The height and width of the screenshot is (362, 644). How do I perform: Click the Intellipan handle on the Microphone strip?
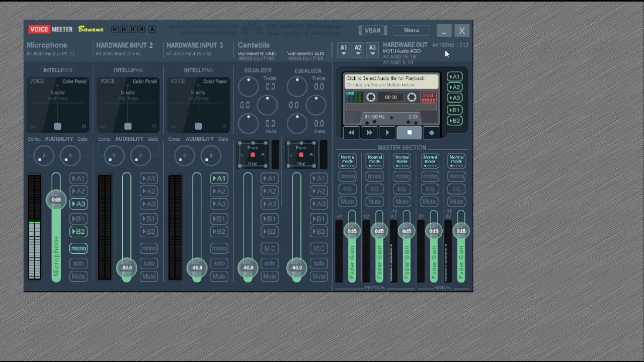[x=57, y=126]
